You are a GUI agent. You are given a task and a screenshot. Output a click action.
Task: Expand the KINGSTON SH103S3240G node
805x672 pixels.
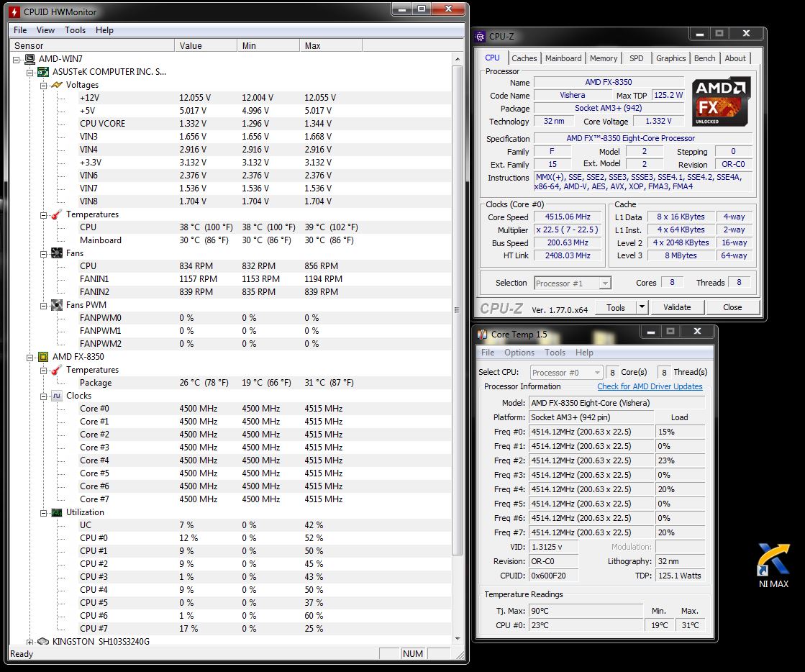click(30, 642)
